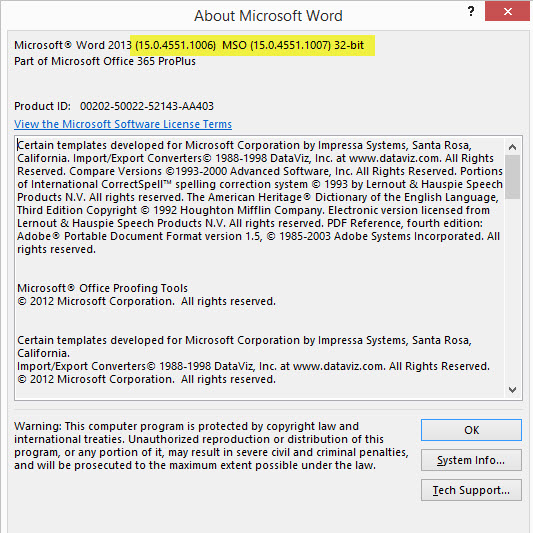Place cursor at start of Certain templates text
The width and height of the screenshot is (533, 533).
[x=18, y=145]
